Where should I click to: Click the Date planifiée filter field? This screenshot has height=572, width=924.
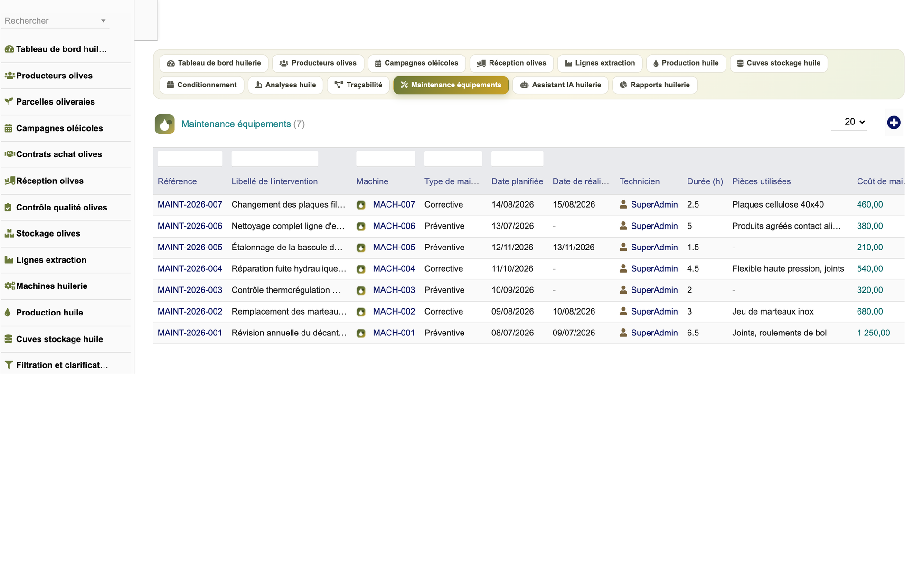pos(518,159)
